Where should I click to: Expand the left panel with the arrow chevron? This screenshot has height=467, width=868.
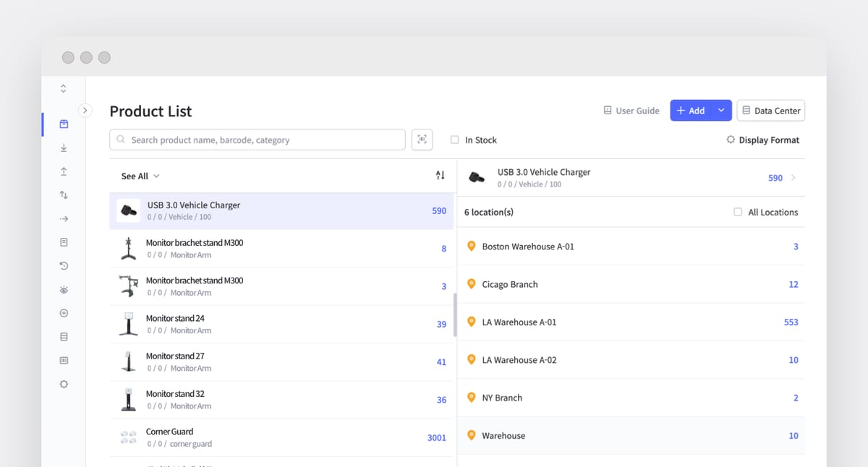point(85,110)
